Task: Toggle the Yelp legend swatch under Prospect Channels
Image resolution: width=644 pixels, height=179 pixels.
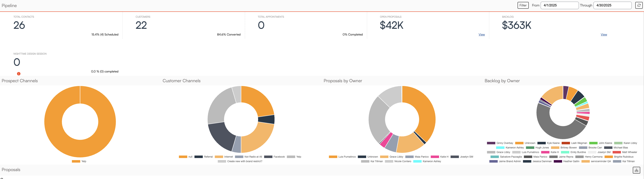Action: [76, 161]
